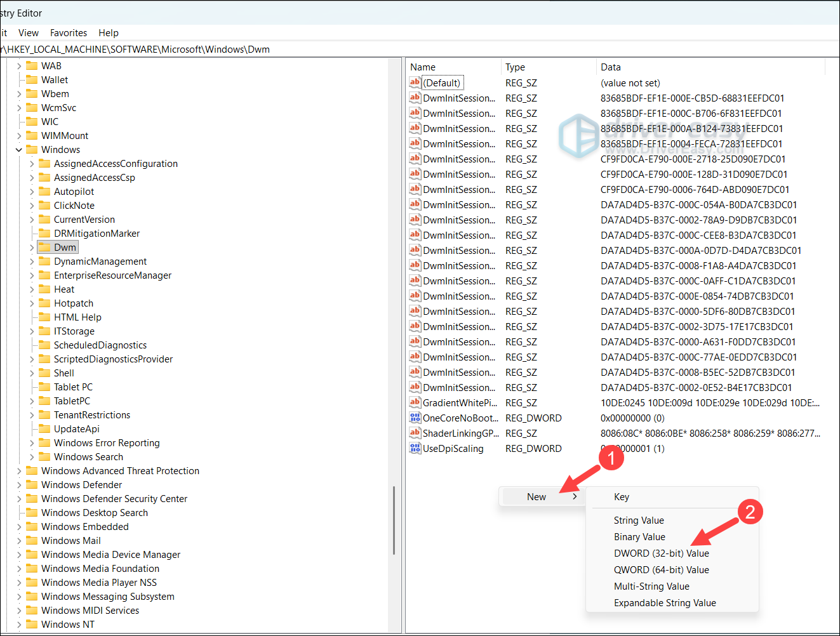
Task: Click the ClickNote folder icon
Action: click(44, 205)
